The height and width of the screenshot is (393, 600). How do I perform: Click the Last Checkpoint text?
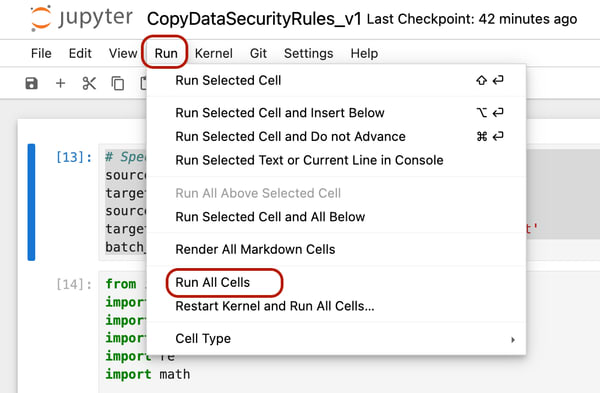[472, 19]
